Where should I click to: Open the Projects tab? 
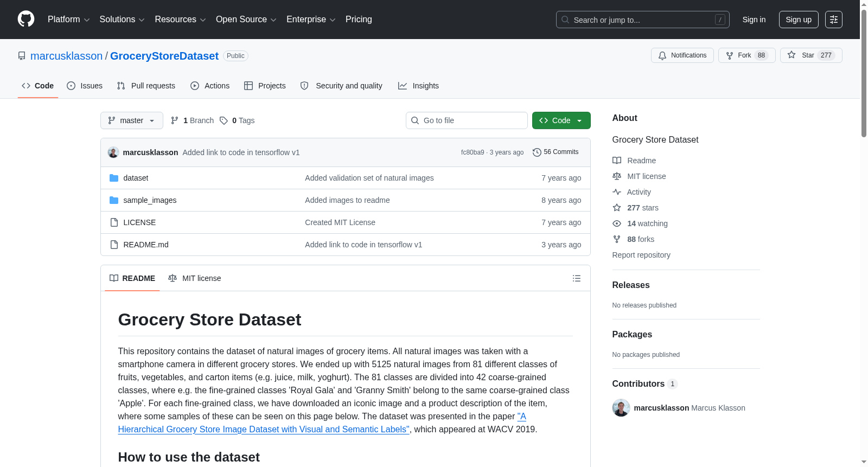(x=265, y=86)
